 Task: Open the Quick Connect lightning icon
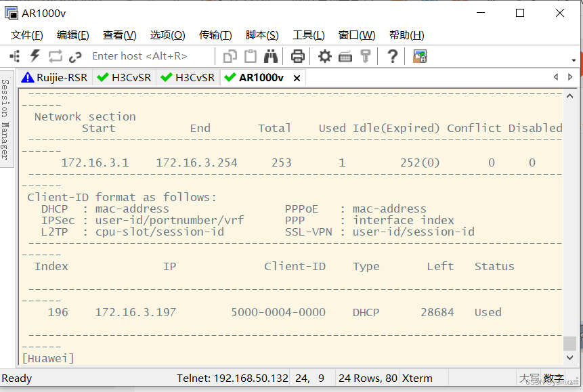click(x=34, y=56)
